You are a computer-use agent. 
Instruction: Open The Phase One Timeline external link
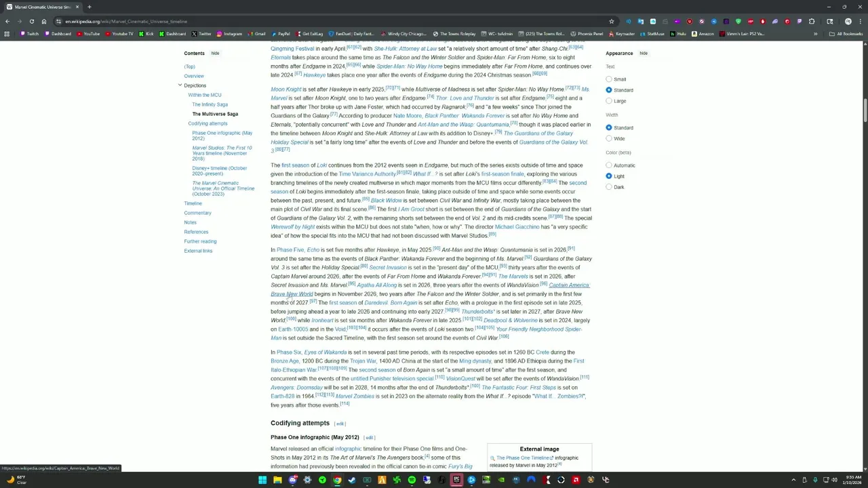(x=523, y=458)
